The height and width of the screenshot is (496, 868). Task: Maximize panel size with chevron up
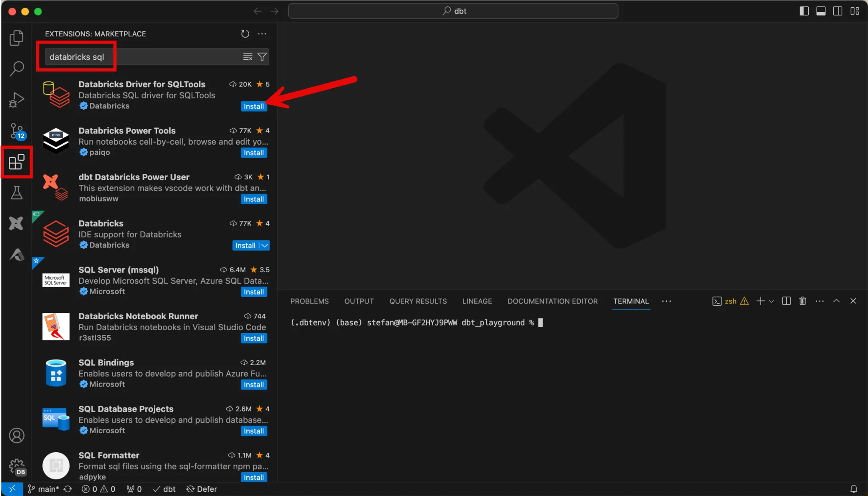coord(836,301)
